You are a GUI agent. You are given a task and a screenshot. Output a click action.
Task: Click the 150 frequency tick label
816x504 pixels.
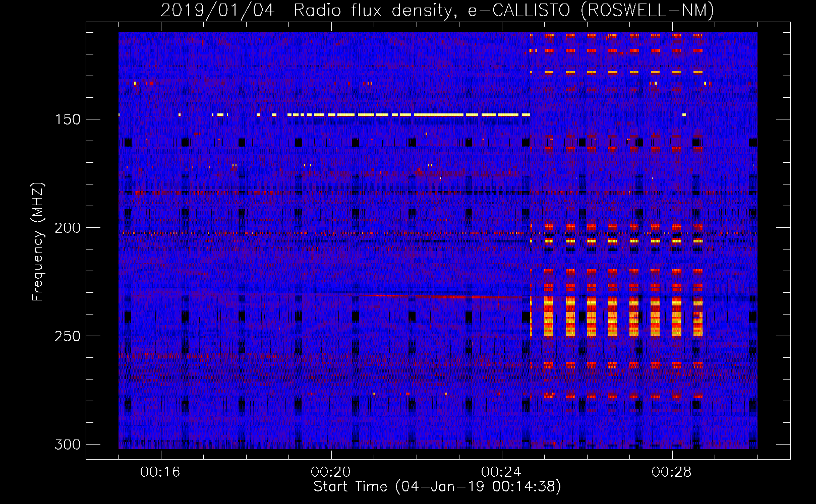pyautogui.click(x=67, y=119)
